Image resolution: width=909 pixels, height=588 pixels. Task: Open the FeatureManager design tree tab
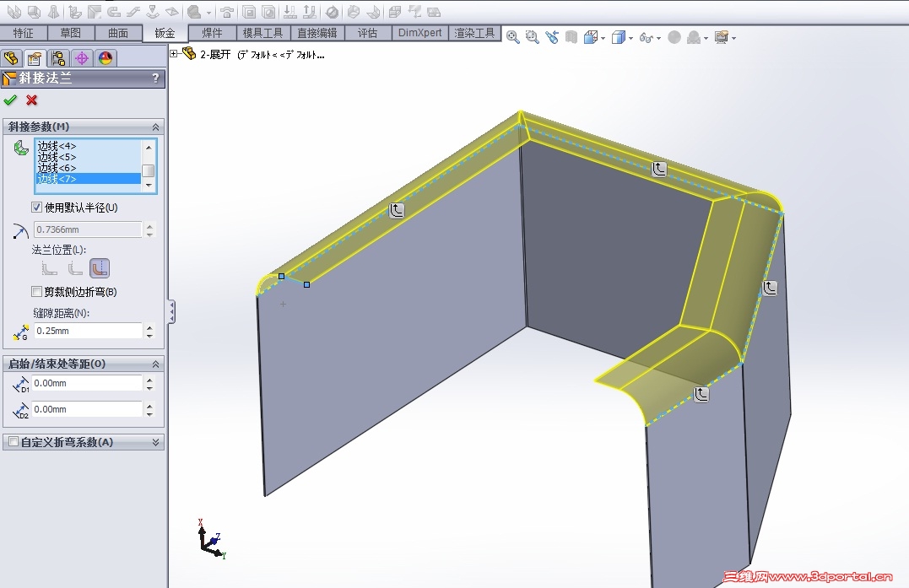click(x=11, y=58)
